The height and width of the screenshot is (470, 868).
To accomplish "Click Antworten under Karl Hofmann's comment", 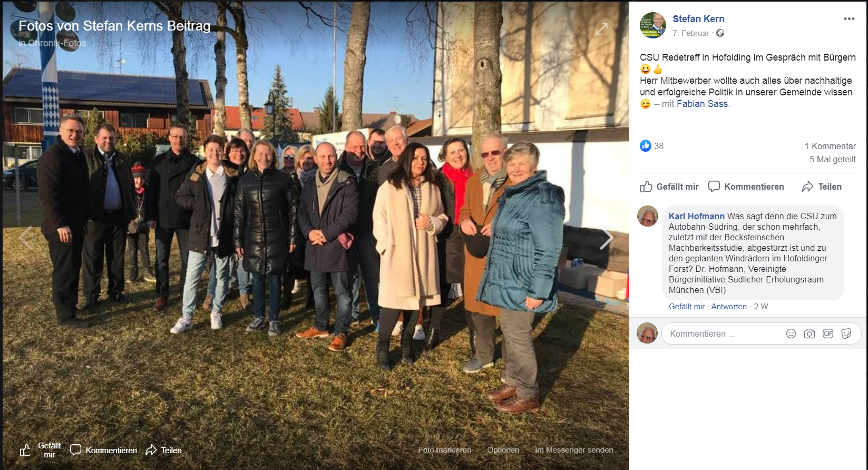I will point(729,307).
